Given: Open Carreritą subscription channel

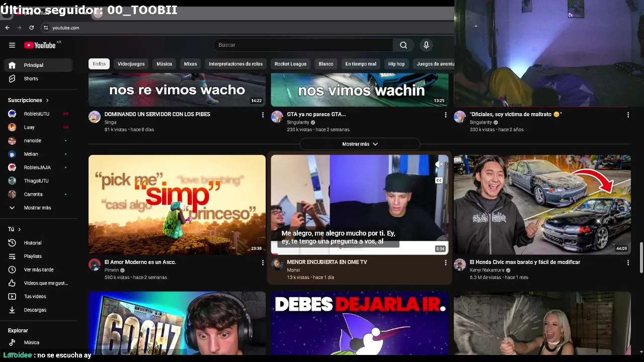Looking at the screenshot, I should tap(39, 194).
